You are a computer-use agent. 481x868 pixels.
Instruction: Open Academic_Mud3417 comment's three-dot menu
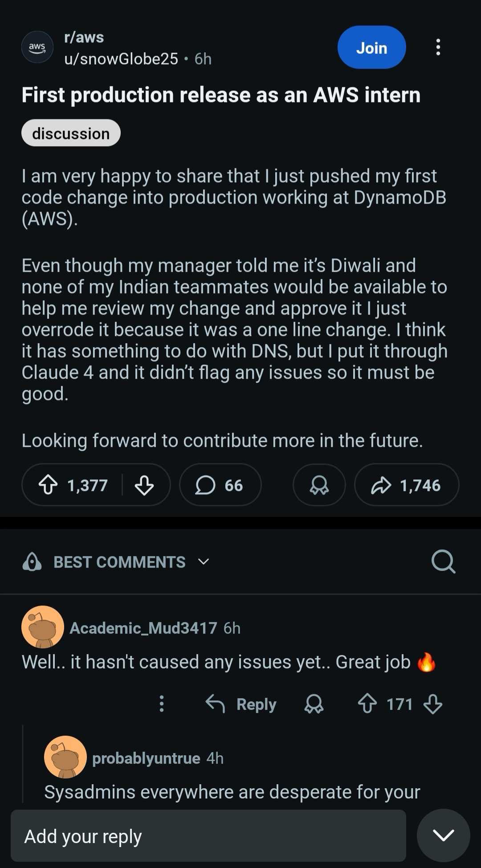click(162, 704)
